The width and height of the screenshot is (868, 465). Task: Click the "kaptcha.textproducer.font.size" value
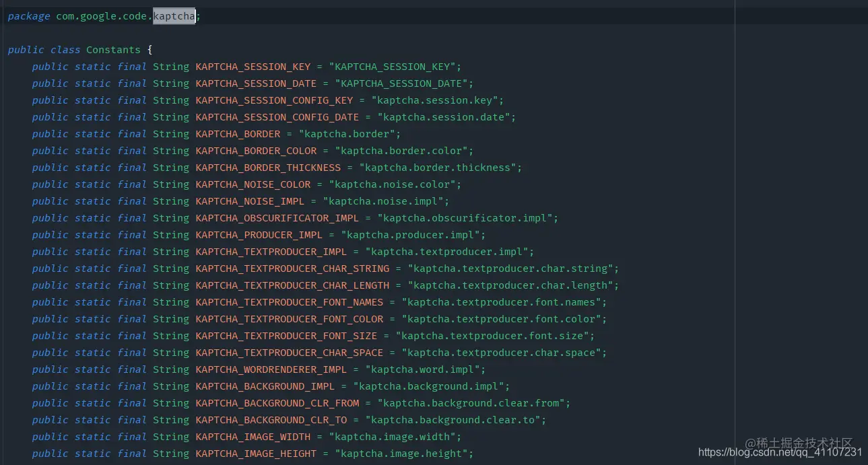click(x=492, y=336)
